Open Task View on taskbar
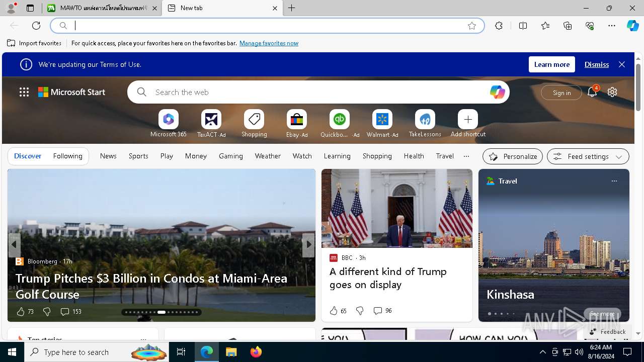The height and width of the screenshot is (362, 644). pyautogui.click(x=181, y=352)
